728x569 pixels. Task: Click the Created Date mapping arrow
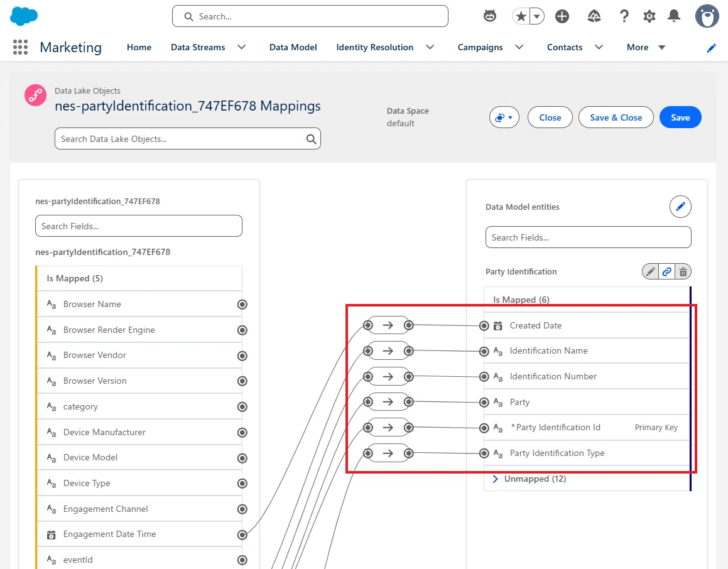(x=388, y=325)
